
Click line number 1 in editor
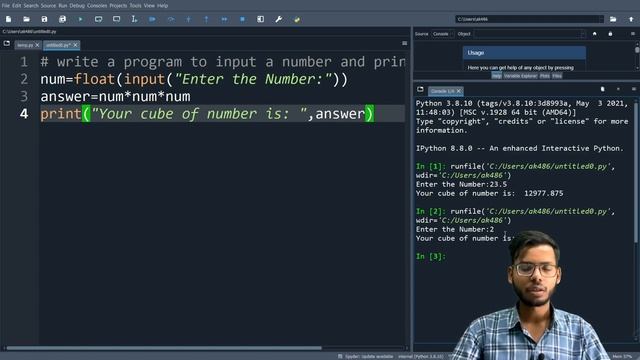[24, 62]
